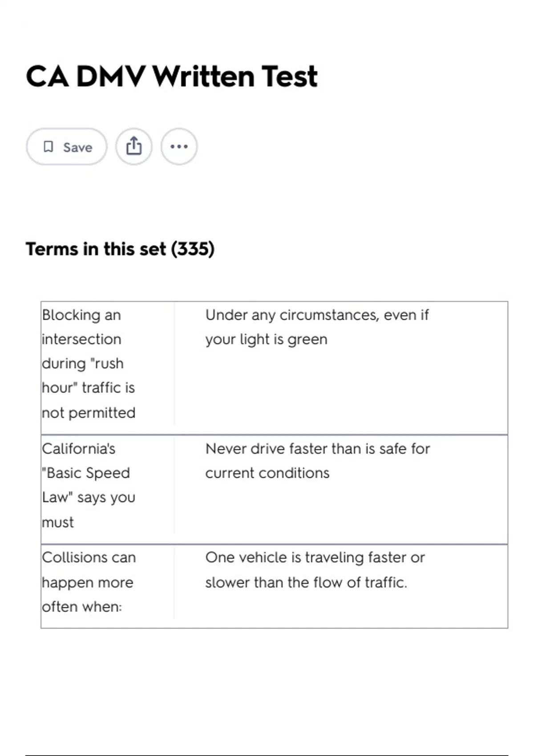Select "Under any circumstances" definition text
Viewport: 534px width, 756px height.
317,315
